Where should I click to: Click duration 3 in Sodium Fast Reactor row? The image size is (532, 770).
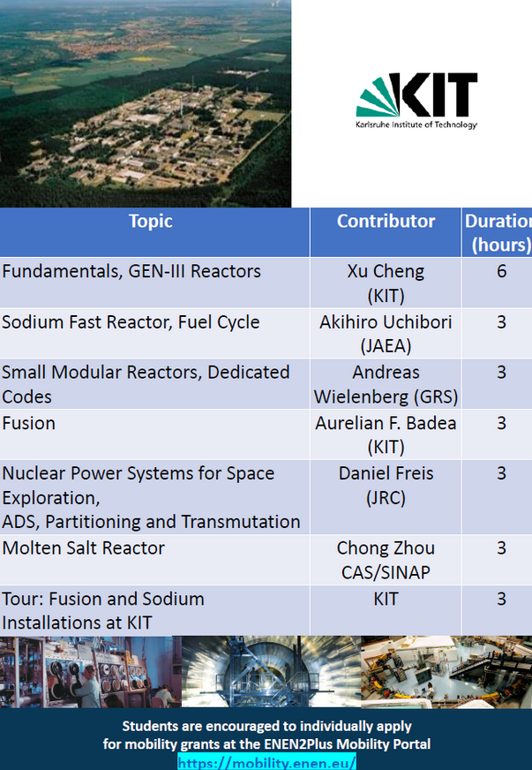[x=498, y=334]
